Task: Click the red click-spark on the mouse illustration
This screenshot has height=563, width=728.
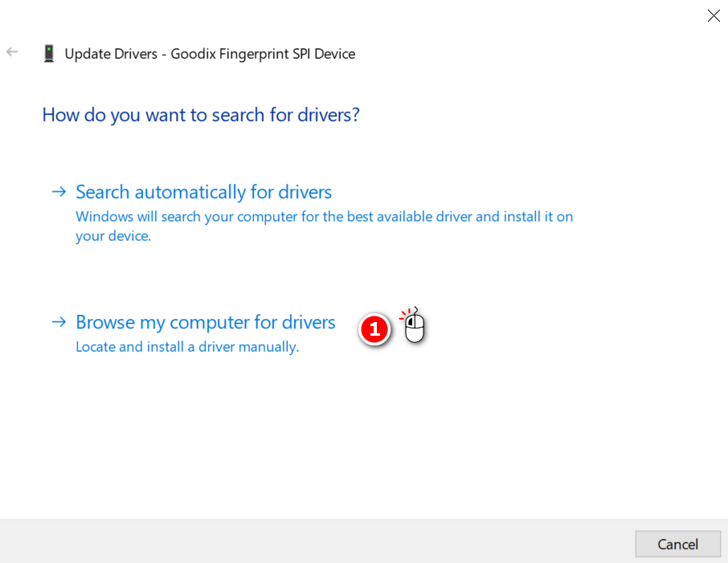Action: (x=406, y=315)
